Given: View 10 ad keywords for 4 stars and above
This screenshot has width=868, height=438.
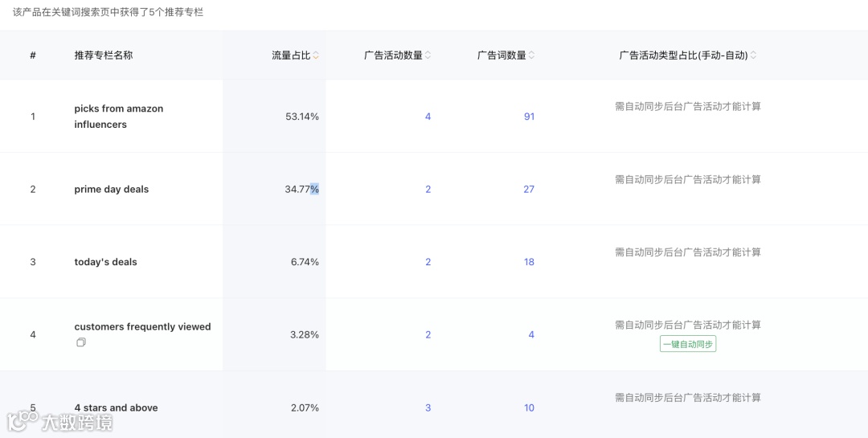Looking at the screenshot, I should 529,408.
